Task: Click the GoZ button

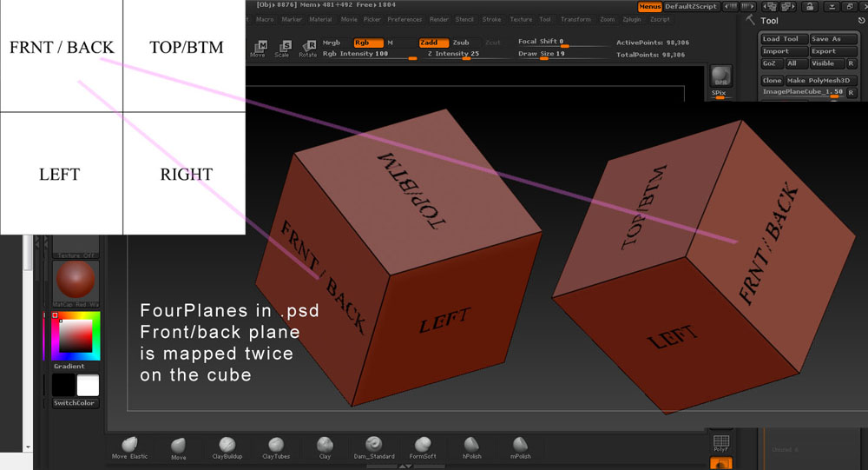Action: tap(771, 63)
